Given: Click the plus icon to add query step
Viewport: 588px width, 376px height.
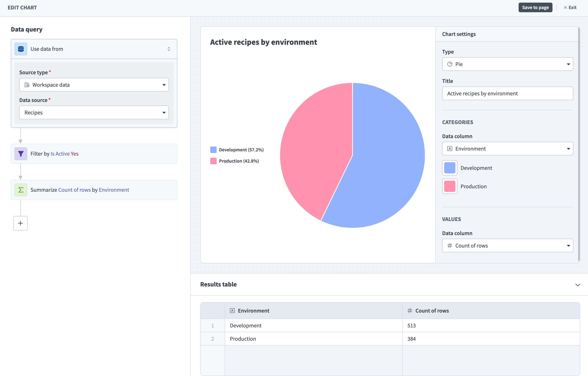Looking at the screenshot, I should pyautogui.click(x=20, y=223).
